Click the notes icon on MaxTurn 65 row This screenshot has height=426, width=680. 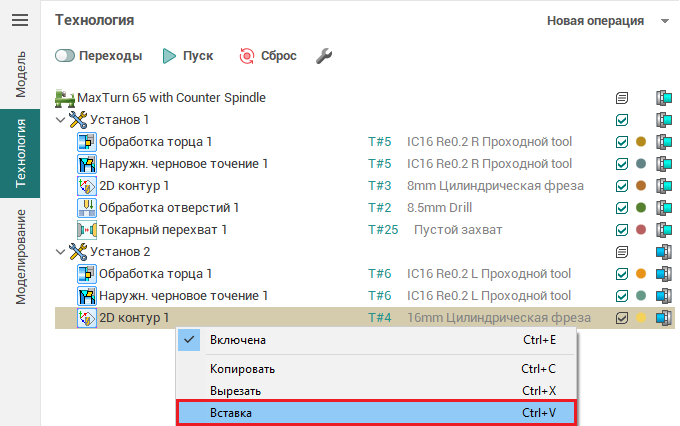coord(622,98)
